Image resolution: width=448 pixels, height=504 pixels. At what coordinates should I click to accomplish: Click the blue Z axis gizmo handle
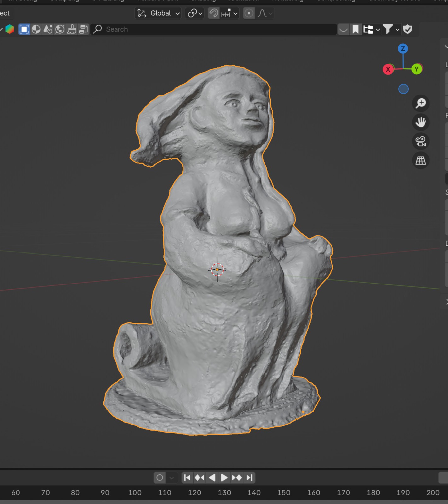403,48
